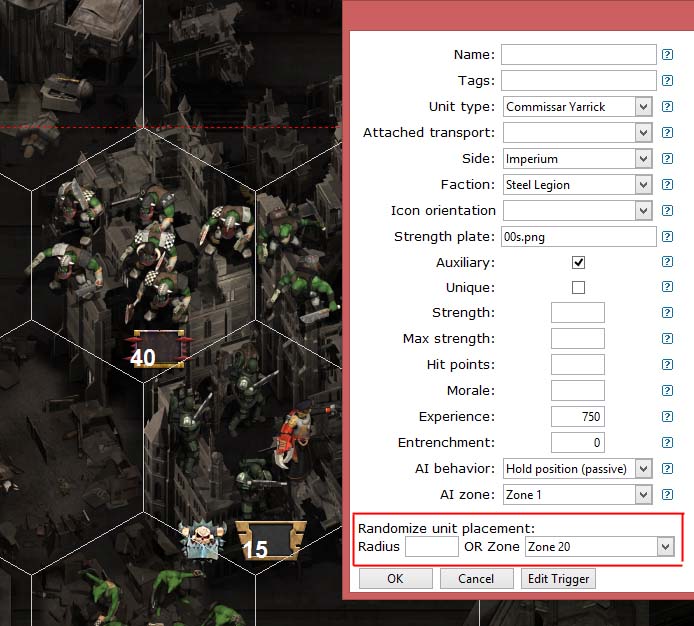Click the help icon next to Entrenchment
This screenshot has height=626, width=694.
[x=667, y=443]
